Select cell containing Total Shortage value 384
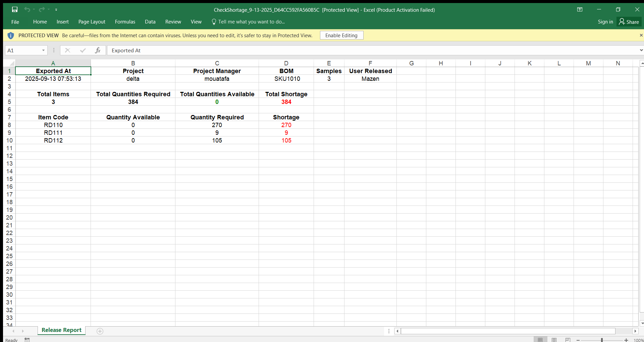The width and height of the screenshot is (644, 342). (286, 102)
